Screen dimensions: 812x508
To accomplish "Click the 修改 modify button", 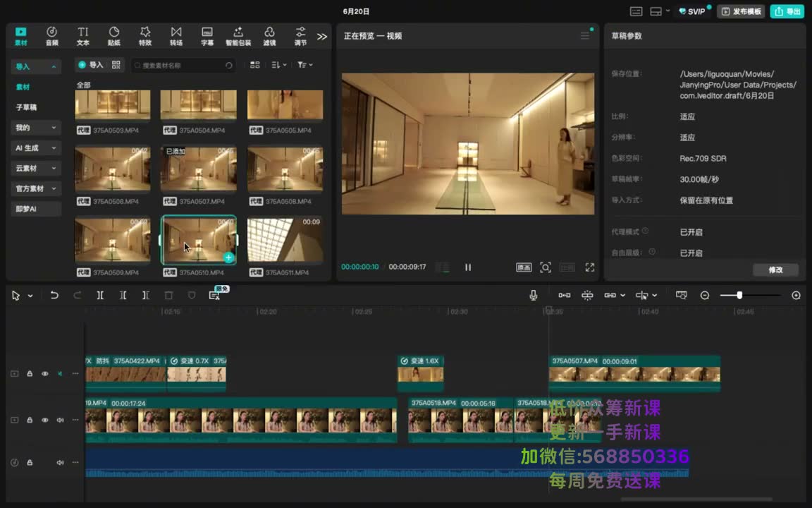I will point(775,270).
